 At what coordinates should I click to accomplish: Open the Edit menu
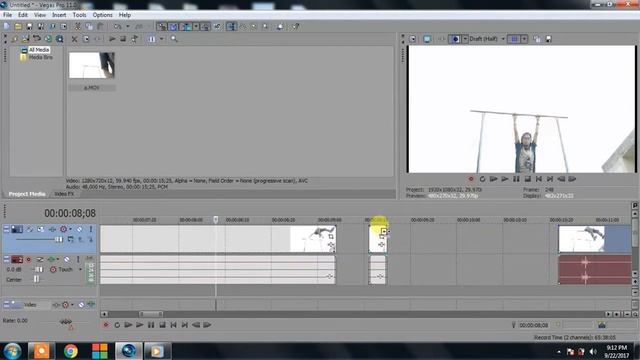click(23, 15)
